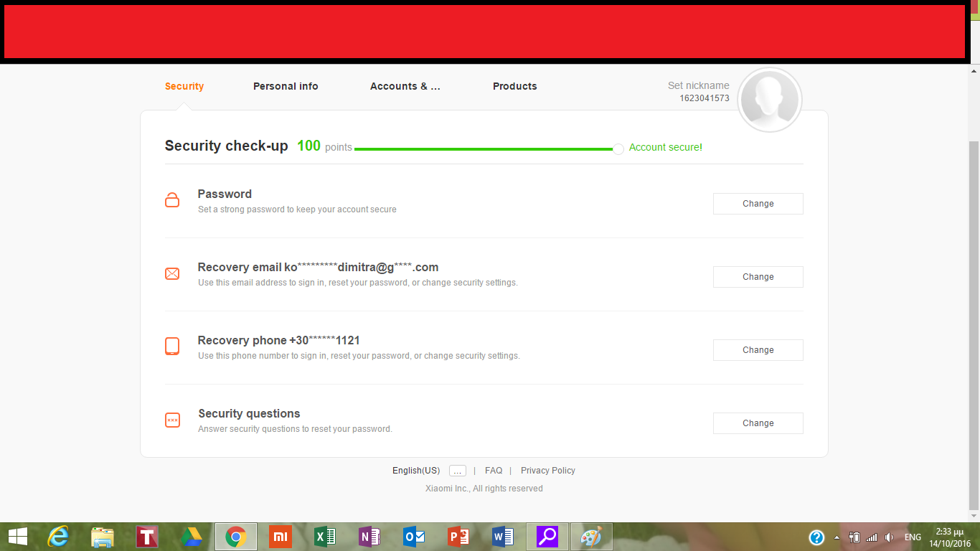
Task: Open the profile avatar picture
Action: (770, 100)
